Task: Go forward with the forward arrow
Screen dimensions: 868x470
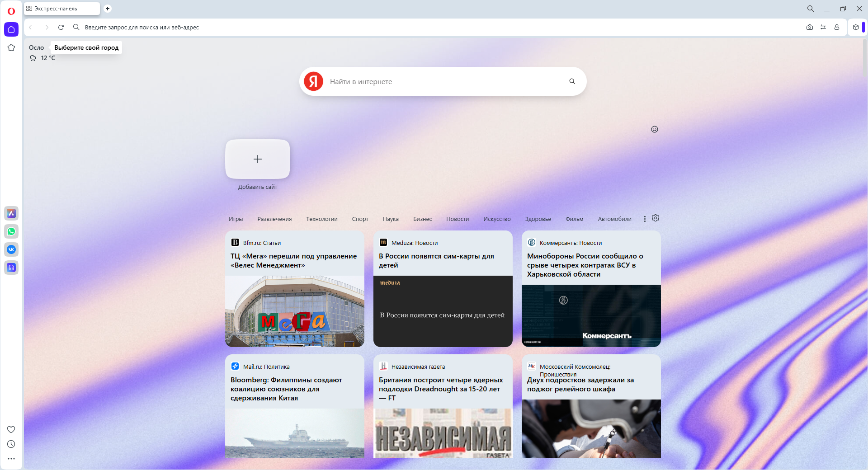Action: (47, 28)
